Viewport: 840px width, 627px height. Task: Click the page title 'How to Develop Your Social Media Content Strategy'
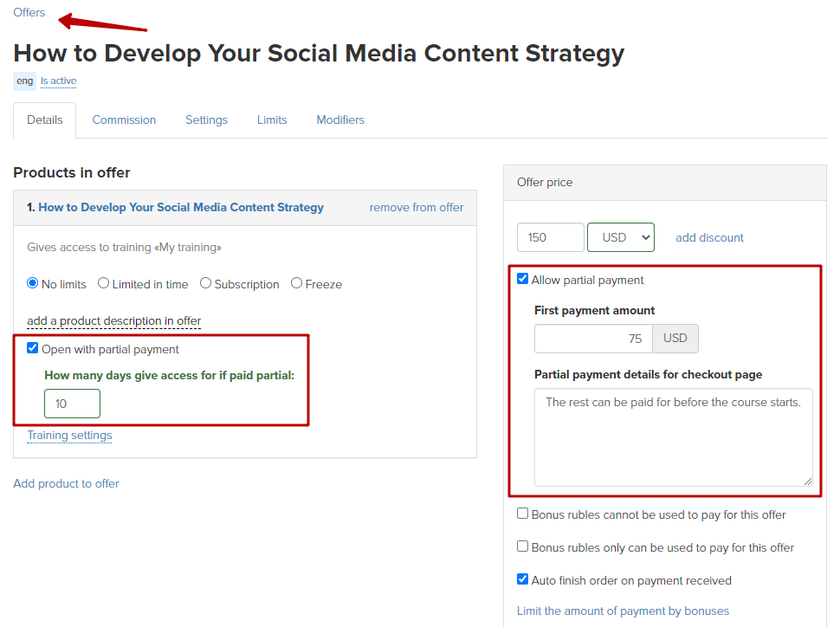coord(319,54)
